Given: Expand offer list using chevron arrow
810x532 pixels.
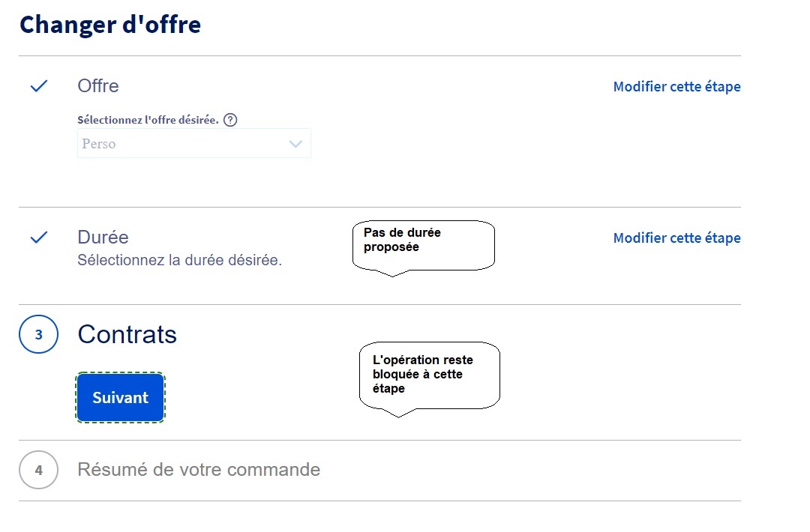Looking at the screenshot, I should tap(295, 144).
